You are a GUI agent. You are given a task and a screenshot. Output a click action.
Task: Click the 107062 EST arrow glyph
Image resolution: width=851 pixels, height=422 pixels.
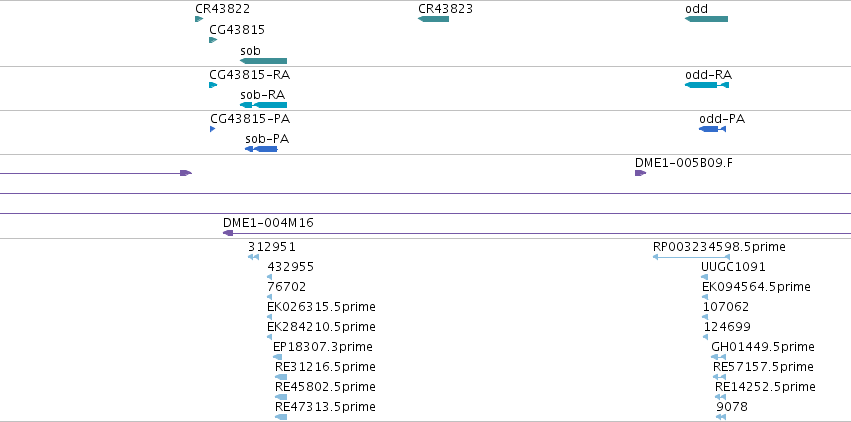(706, 317)
